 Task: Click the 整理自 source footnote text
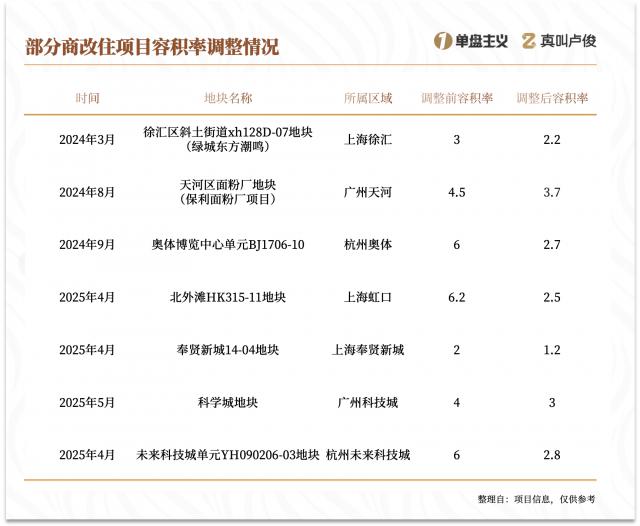[x=536, y=499]
